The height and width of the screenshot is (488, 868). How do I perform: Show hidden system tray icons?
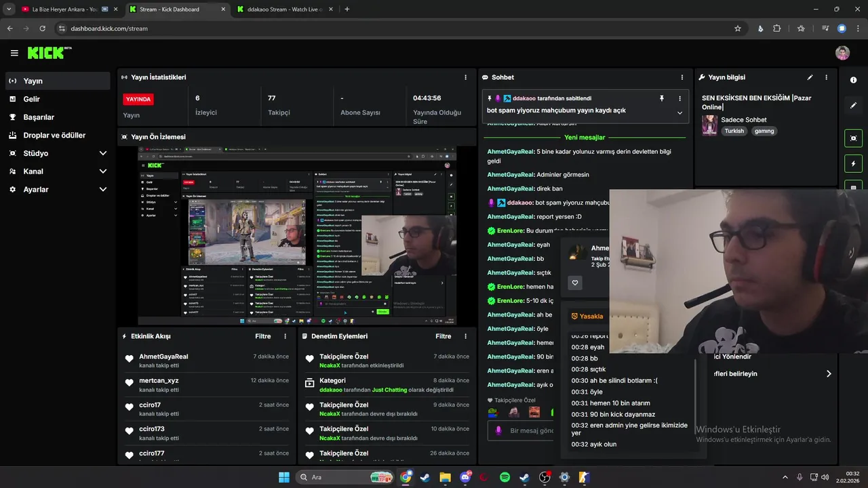[785, 477]
